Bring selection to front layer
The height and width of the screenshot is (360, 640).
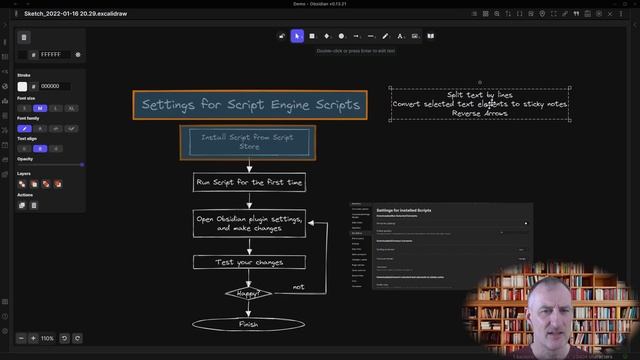tap(58, 184)
